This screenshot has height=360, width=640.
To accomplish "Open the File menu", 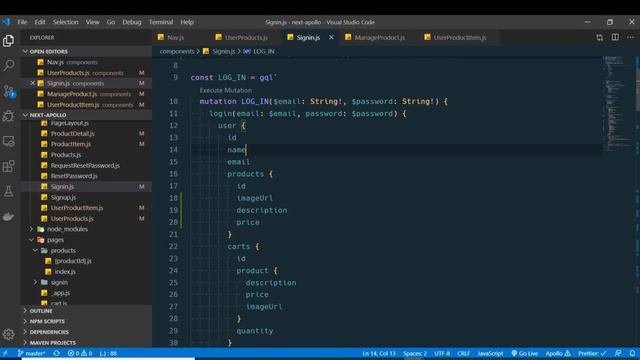I will click(22, 22).
